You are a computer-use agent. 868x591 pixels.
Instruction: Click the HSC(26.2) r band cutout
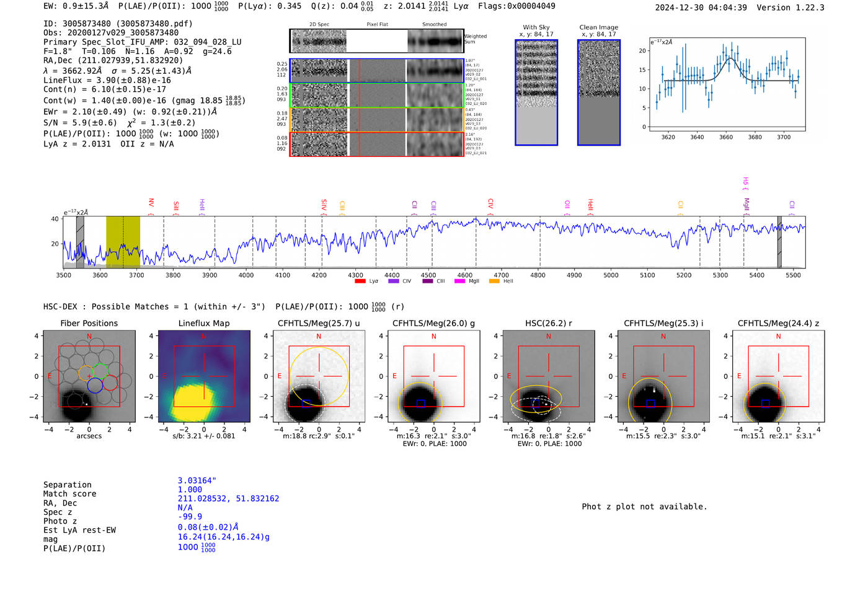click(x=549, y=376)
